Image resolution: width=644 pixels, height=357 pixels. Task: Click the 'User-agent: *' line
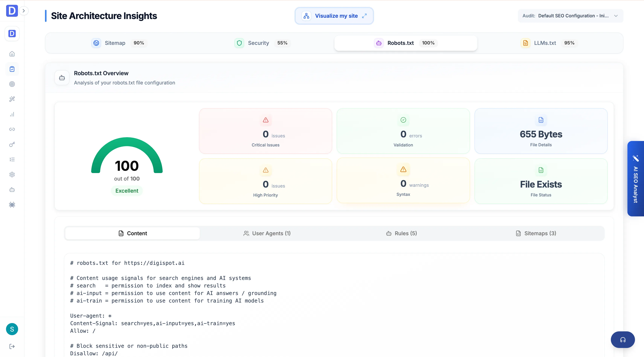pos(91,316)
